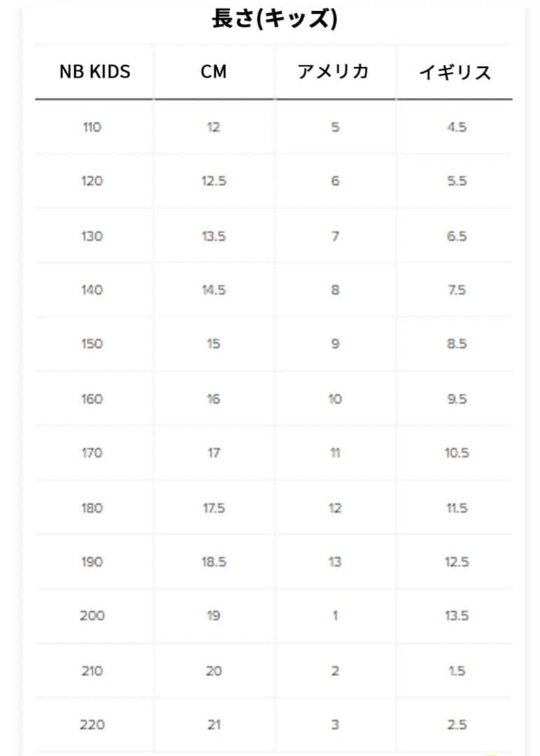Select the NB KIDS 200 size cell

pos(92,616)
